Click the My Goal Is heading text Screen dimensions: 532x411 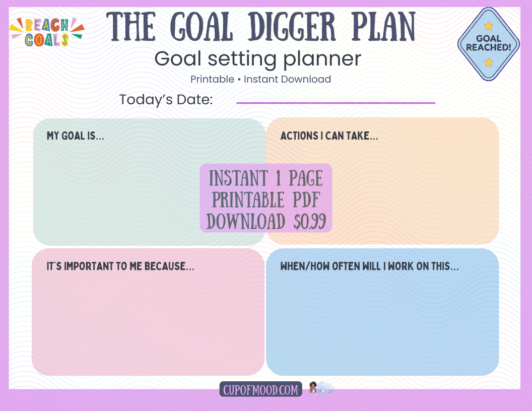(75, 136)
